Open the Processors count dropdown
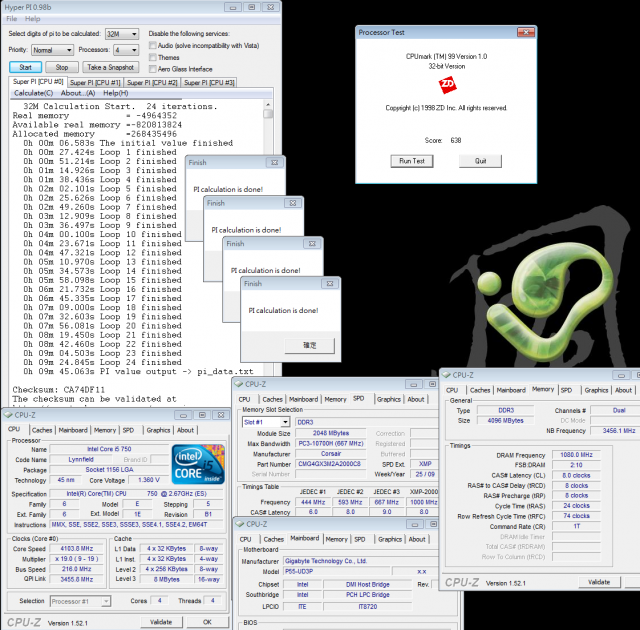The width and height of the screenshot is (640, 630). point(126,50)
